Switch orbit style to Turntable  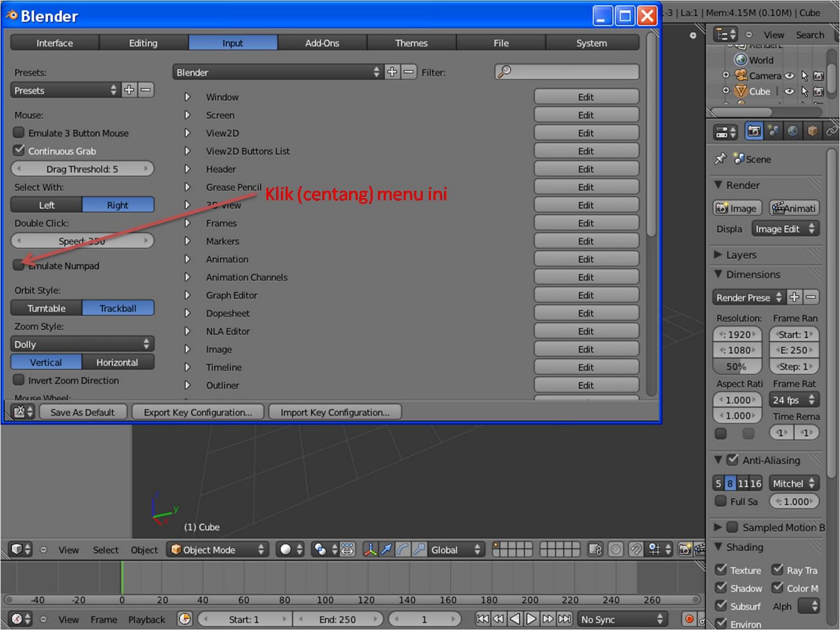point(47,308)
